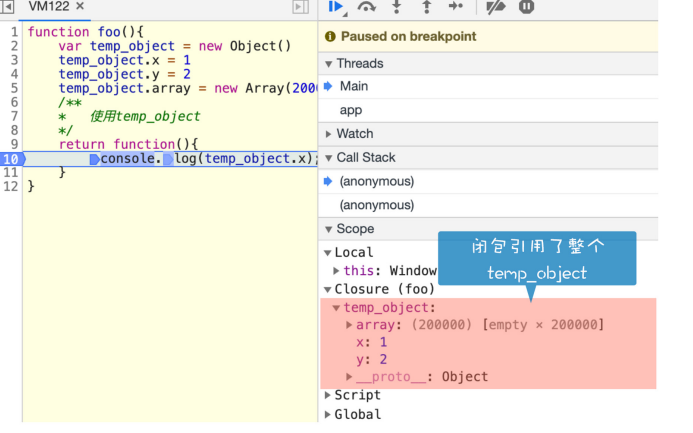Click the Step icon in debugger toolbar
Screen dimensions: 693x433
pos(456,7)
